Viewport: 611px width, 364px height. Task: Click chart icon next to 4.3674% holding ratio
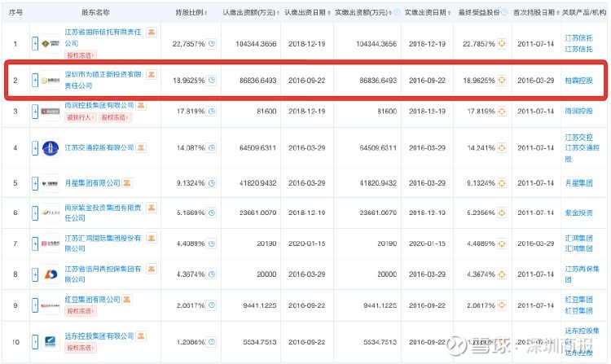(212, 274)
